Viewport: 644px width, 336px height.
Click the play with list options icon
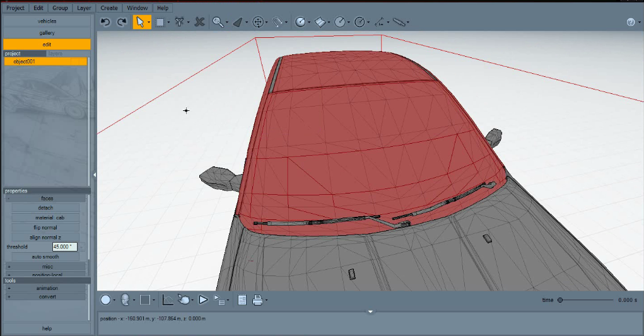click(220, 300)
